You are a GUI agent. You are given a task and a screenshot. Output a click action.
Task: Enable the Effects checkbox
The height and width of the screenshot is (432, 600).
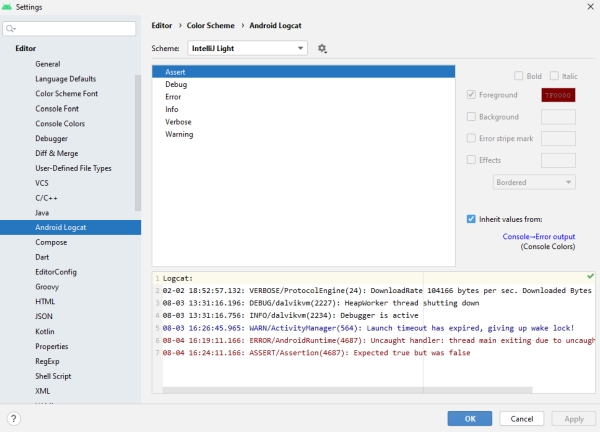coord(471,160)
